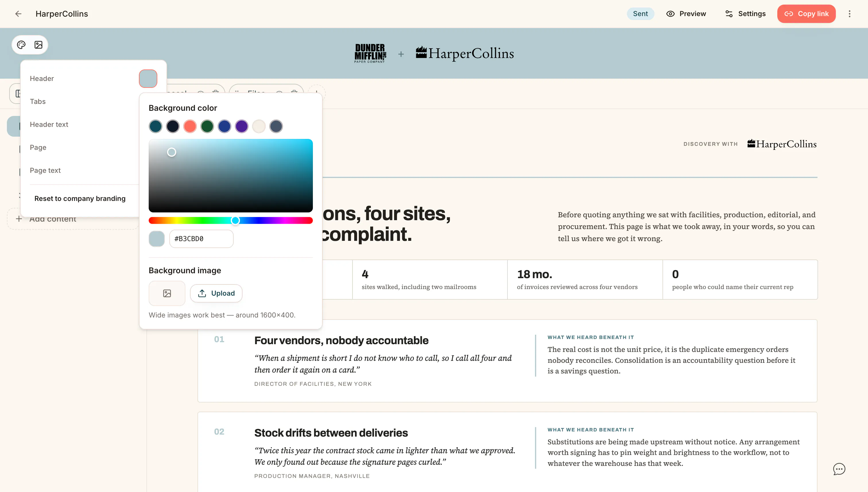Pick the near-black navy preset swatch
Image resolution: width=868 pixels, height=492 pixels.
click(x=173, y=126)
